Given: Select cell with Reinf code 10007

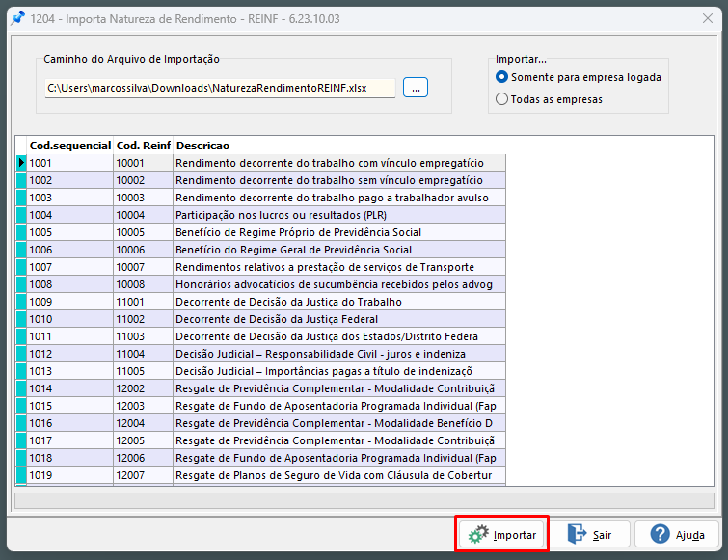Looking at the screenshot, I should pos(143,267).
